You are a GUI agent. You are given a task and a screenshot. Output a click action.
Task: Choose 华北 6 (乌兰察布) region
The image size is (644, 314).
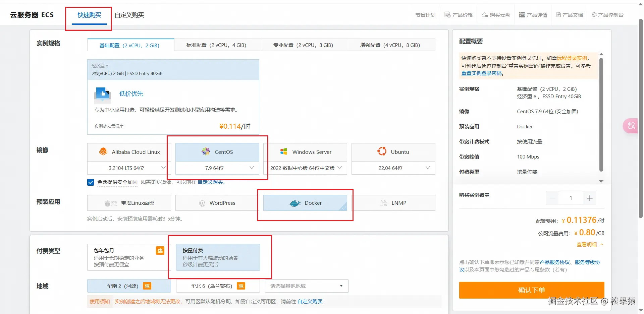pyautogui.click(x=218, y=286)
